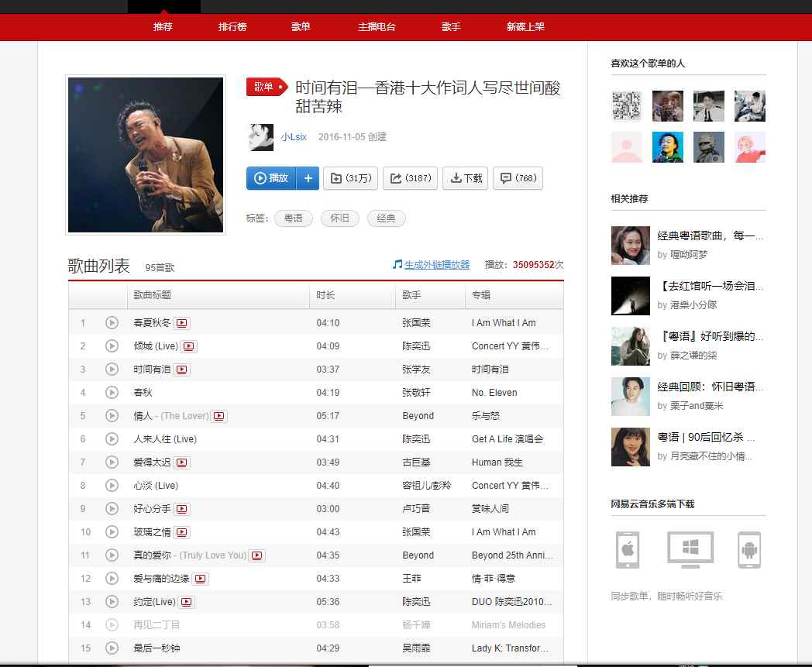The image size is (812, 667).
Task: Share the playlist via (3187) button
Action: [410, 178]
